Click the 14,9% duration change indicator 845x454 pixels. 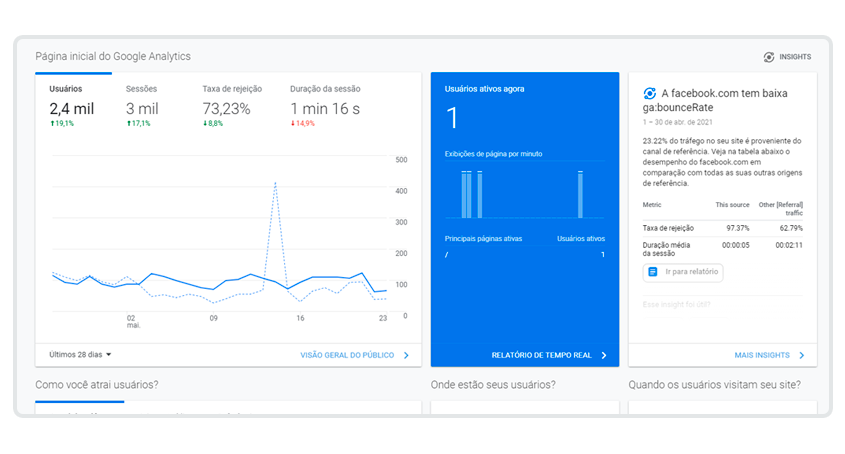click(303, 123)
